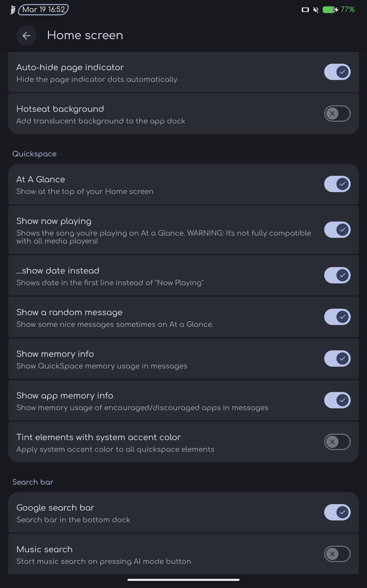The height and width of the screenshot is (588, 367).
Task: Disable Show memory info switch
Action: 337,358
